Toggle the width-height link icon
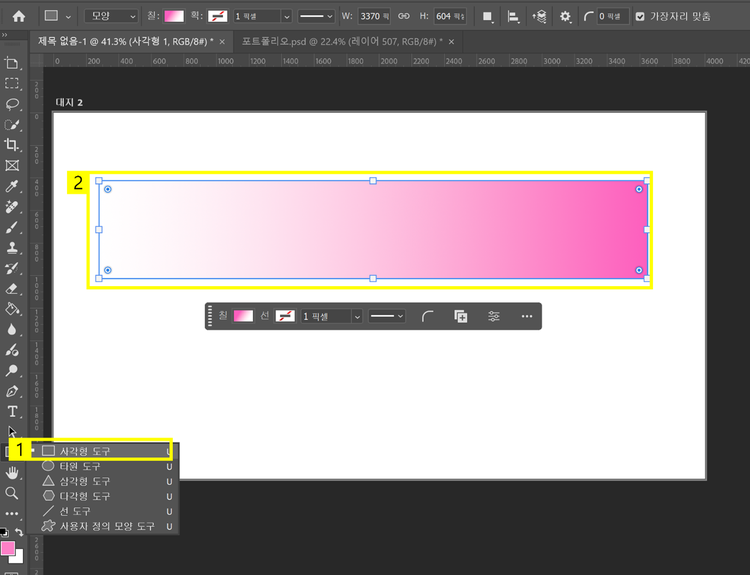The image size is (750, 575). click(x=404, y=16)
